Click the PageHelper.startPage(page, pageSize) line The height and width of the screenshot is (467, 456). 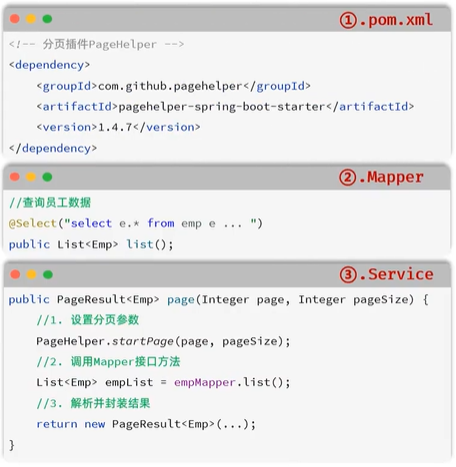point(163,341)
